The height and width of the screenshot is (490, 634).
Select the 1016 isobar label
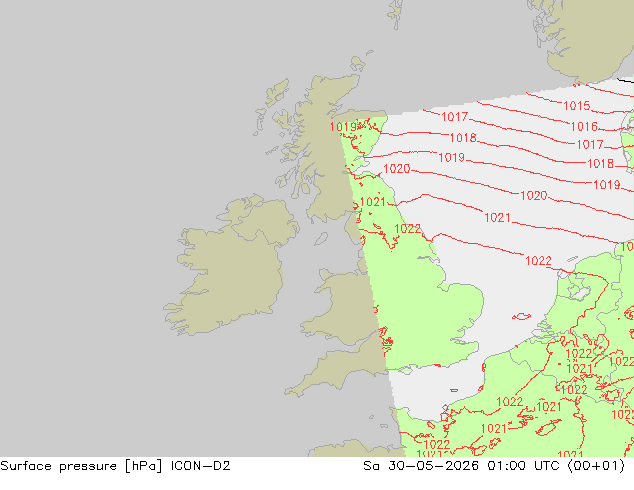tap(584, 127)
